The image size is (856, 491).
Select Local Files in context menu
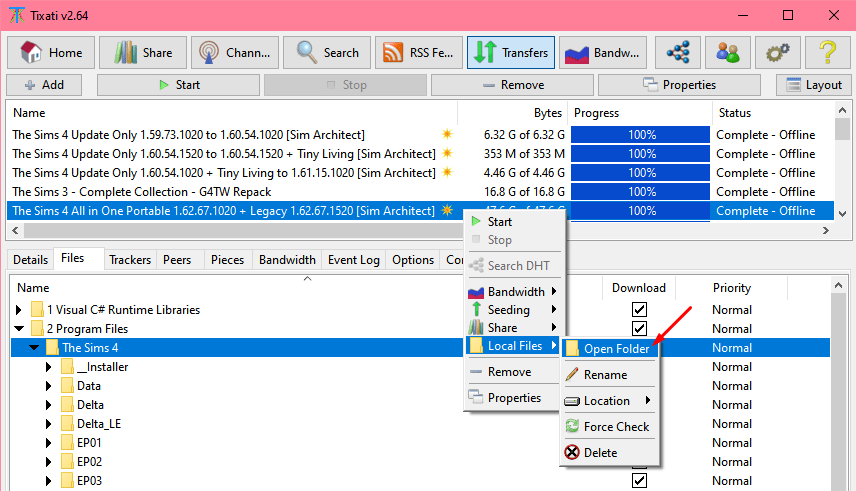[514, 346]
